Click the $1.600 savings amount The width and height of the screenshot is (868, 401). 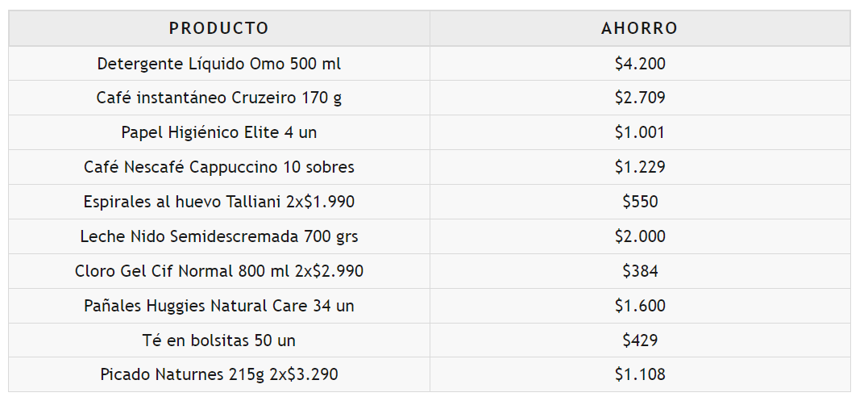tap(640, 307)
